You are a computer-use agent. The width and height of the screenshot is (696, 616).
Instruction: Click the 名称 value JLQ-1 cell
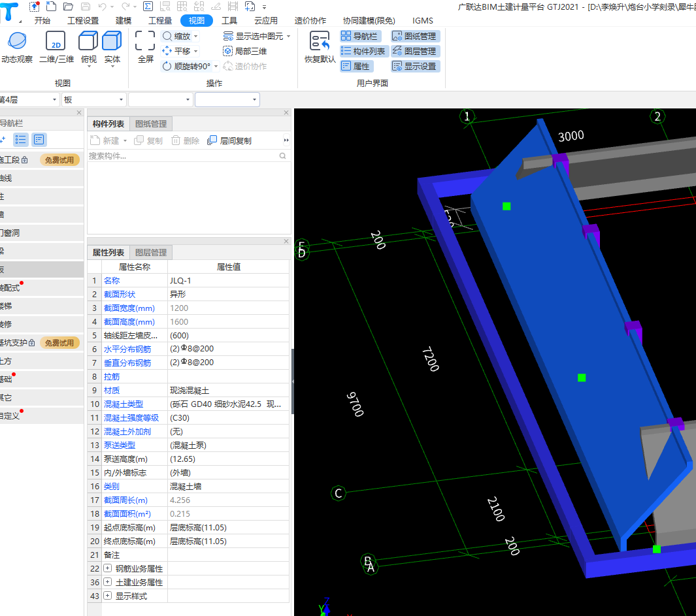tap(228, 280)
